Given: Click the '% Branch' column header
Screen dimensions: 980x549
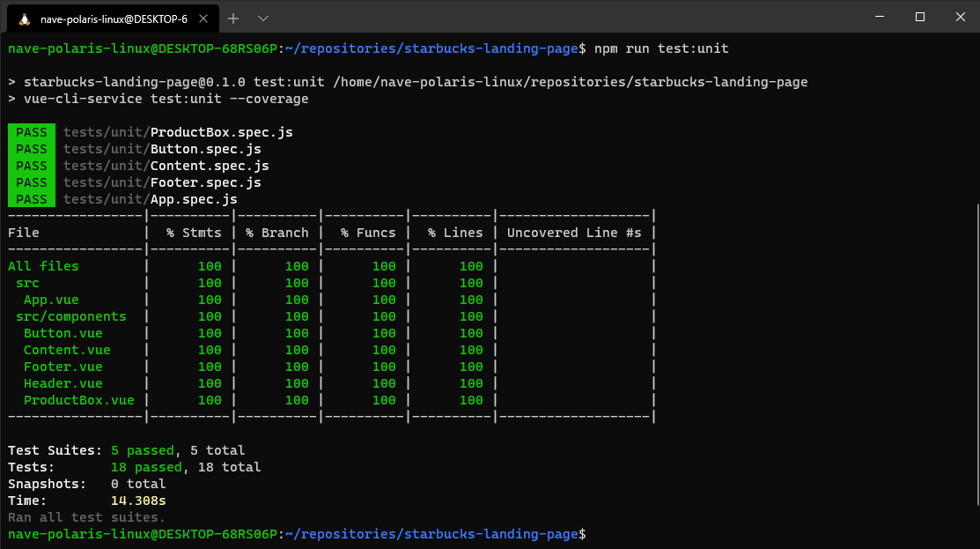Looking at the screenshot, I should pyautogui.click(x=276, y=233).
